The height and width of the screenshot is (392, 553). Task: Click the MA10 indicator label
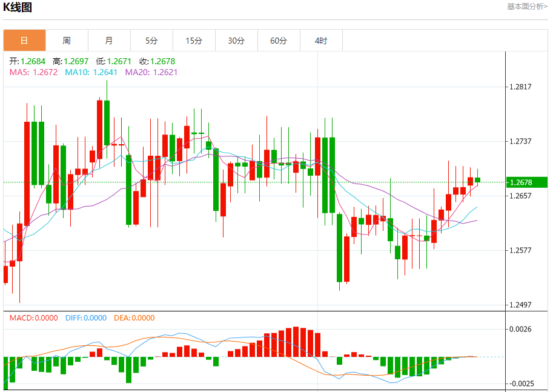click(x=91, y=72)
